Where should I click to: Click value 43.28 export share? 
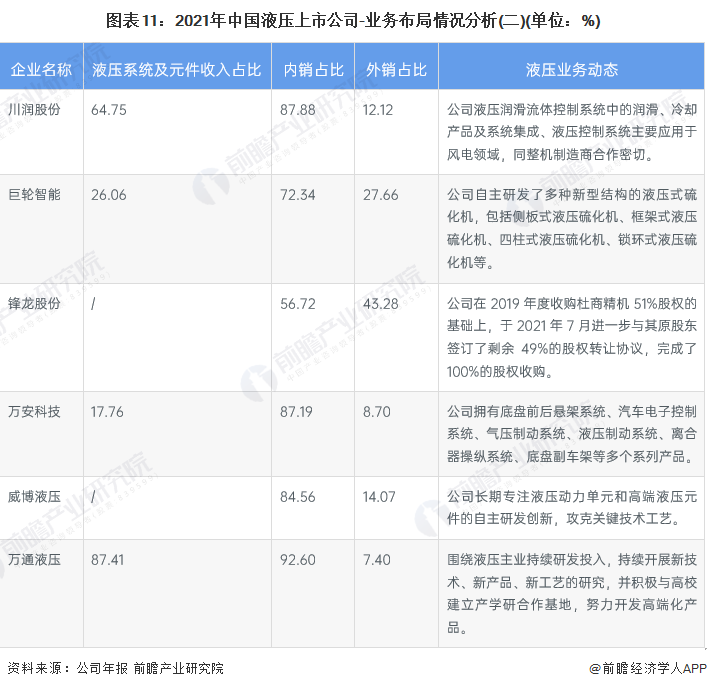coord(381,304)
